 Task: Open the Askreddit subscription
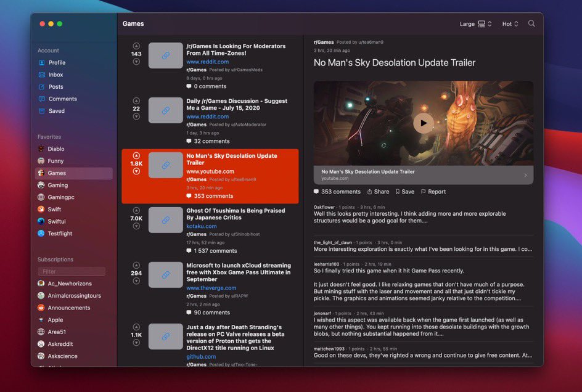(x=74, y=344)
